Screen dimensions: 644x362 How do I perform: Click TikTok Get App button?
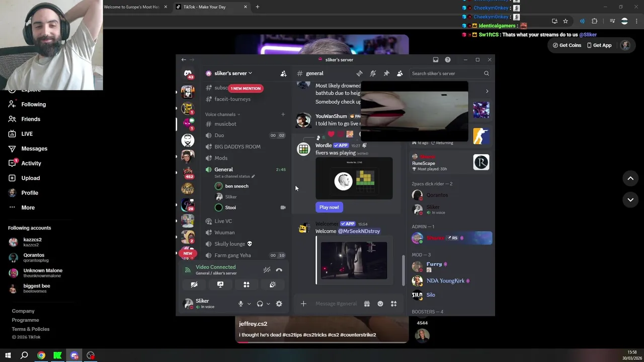coord(599,45)
